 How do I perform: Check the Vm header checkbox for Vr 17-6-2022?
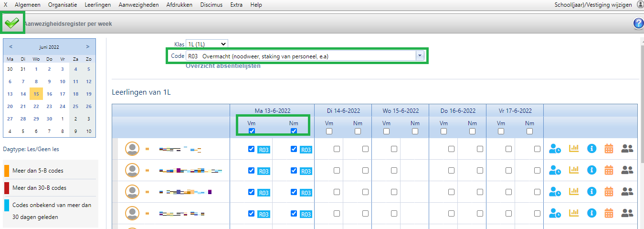501,131
